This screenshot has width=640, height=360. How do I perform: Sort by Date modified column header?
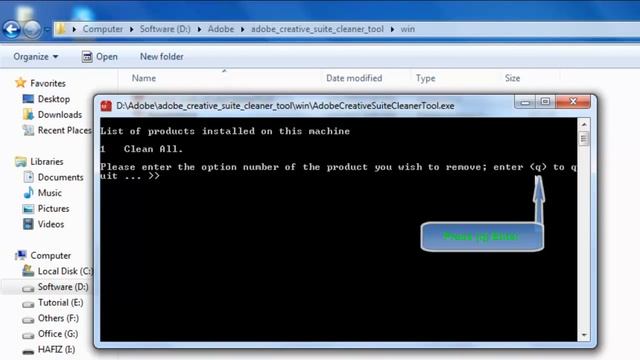click(x=354, y=78)
